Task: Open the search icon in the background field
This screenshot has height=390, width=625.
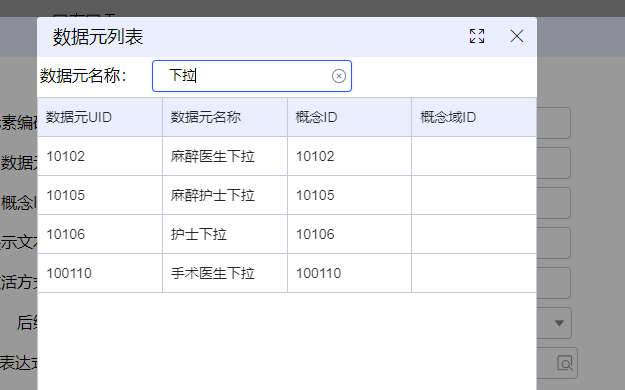Action: (x=565, y=363)
